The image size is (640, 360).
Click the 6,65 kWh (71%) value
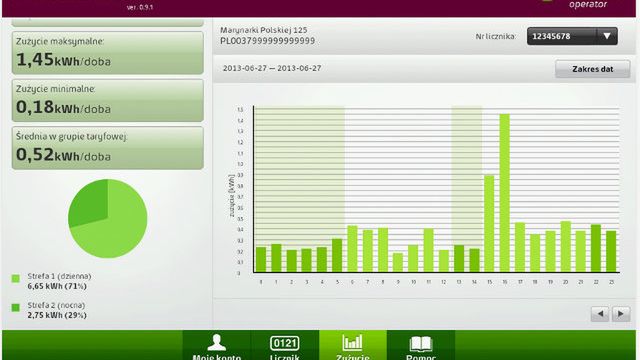tap(57, 286)
